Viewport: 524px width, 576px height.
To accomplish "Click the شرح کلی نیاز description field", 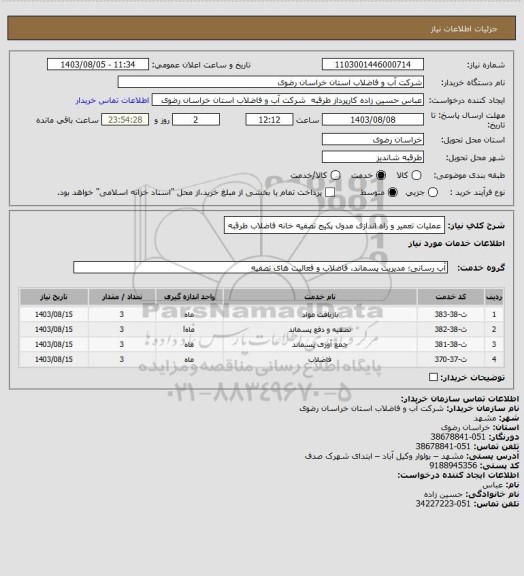I will (x=334, y=226).
